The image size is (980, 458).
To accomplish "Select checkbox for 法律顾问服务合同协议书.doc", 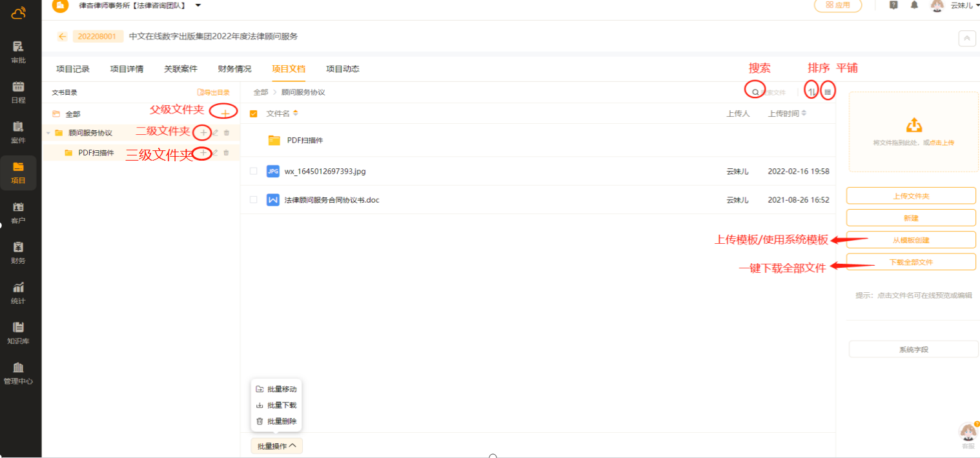I will 253,200.
